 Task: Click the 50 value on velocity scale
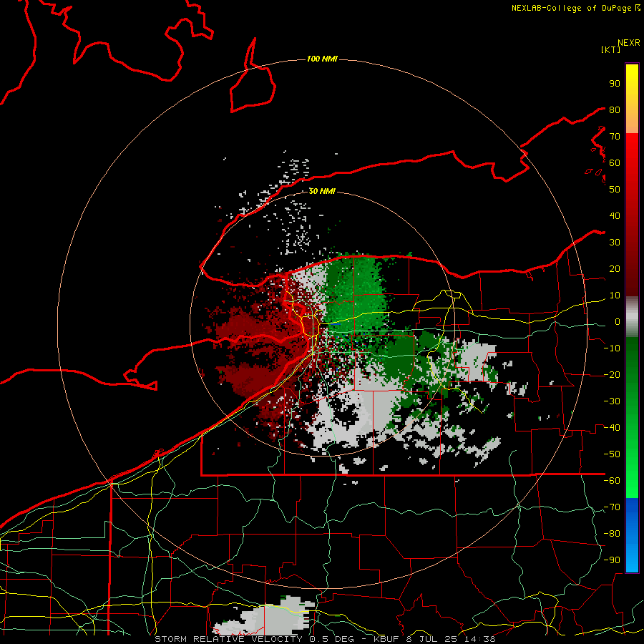pyautogui.click(x=615, y=190)
